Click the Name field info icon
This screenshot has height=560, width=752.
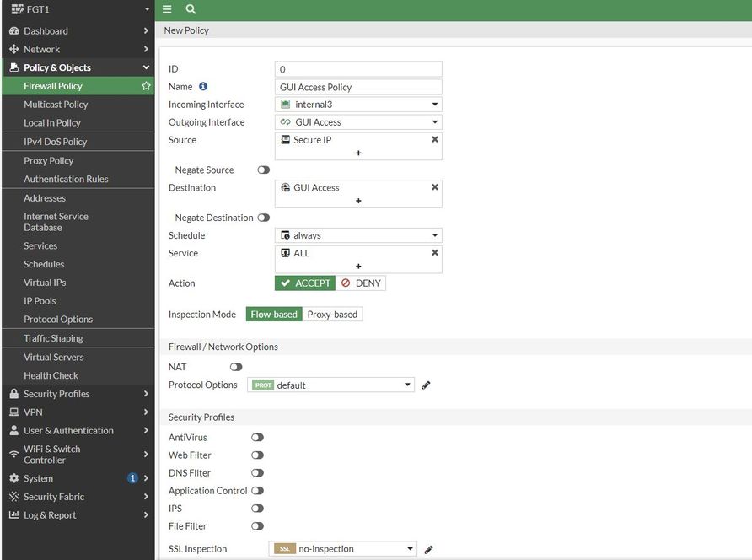click(x=203, y=86)
